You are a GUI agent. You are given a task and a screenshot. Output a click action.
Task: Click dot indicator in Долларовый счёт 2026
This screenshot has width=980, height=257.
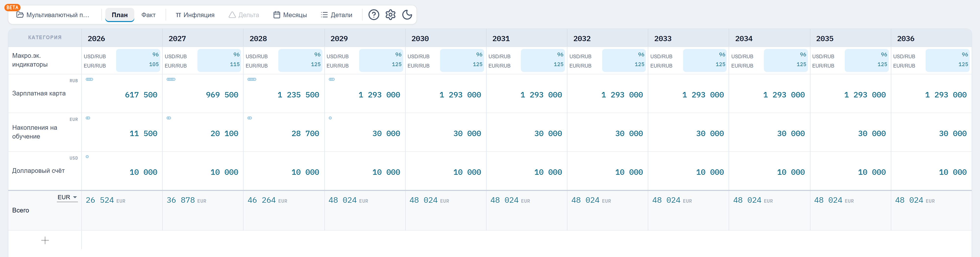pyautogui.click(x=87, y=157)
